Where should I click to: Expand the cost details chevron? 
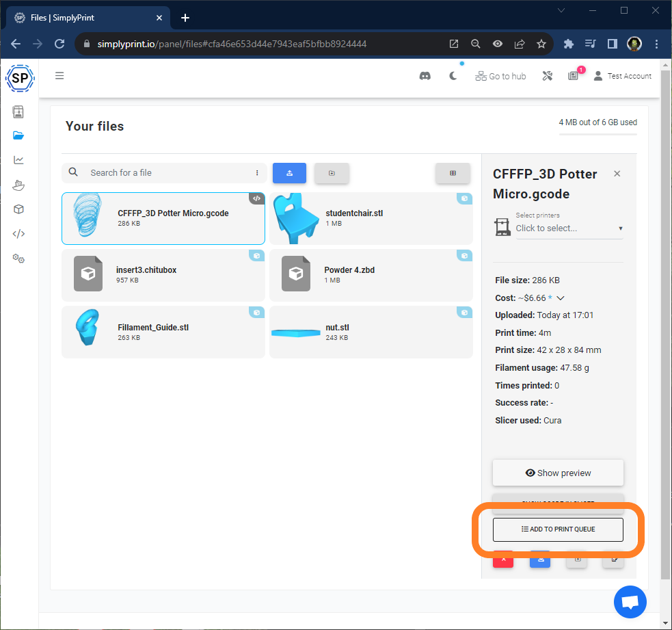pos(561,298)
